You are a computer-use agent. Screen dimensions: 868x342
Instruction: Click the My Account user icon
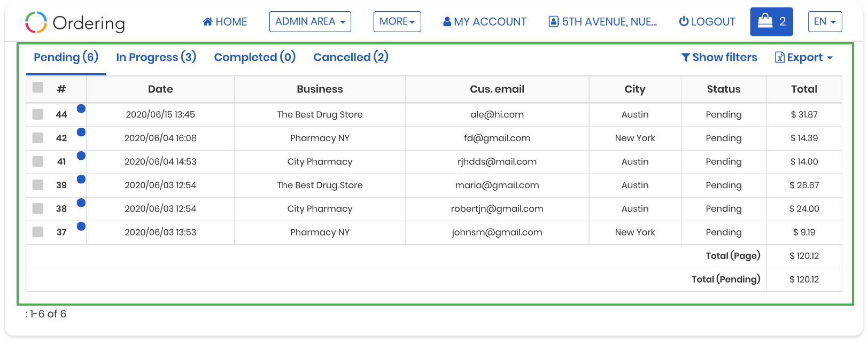click(447, 22)
